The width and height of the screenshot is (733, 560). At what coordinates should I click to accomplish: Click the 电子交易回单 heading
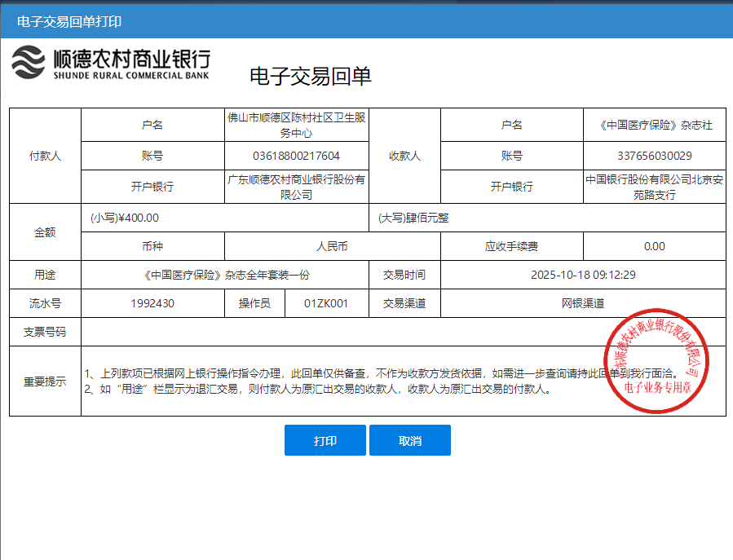(x=310, y=77)
